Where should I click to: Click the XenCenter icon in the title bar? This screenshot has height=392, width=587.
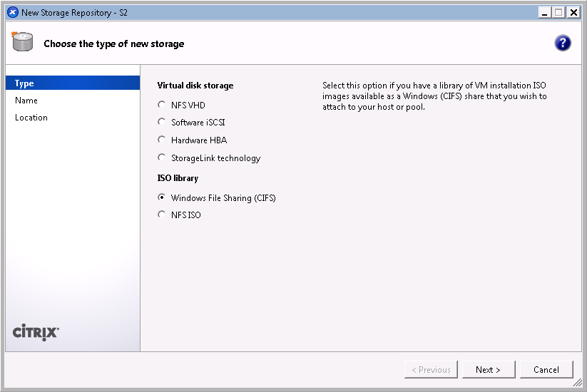[13, 12]
